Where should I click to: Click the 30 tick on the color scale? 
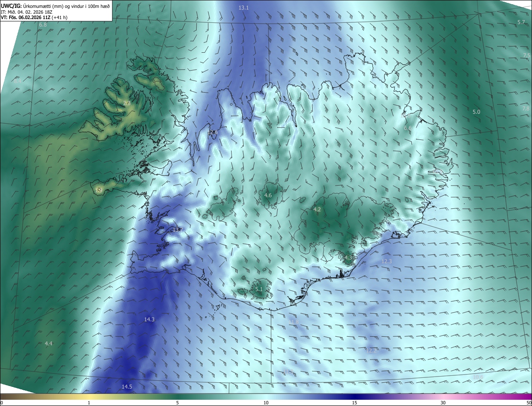pos(443,403)
